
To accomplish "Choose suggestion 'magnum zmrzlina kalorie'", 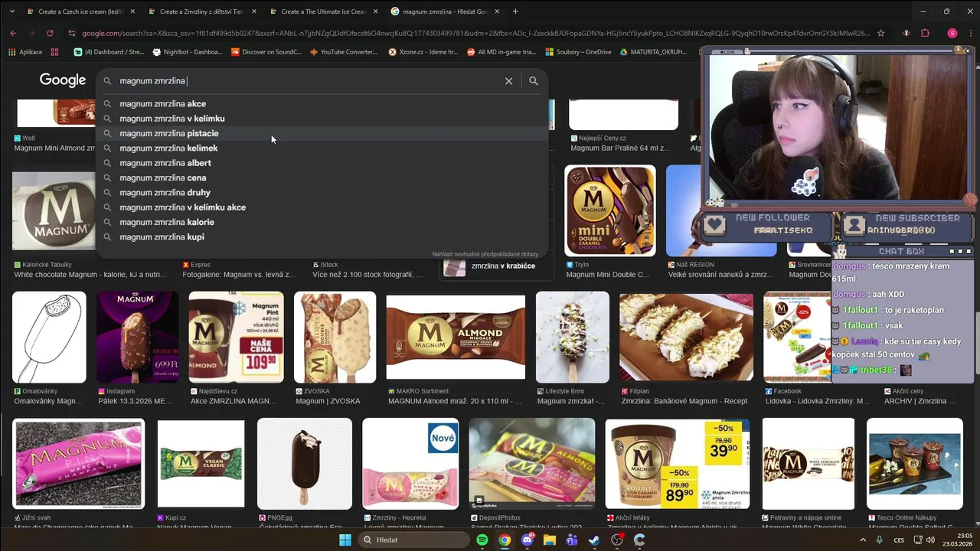I will (x=322, y=222).
